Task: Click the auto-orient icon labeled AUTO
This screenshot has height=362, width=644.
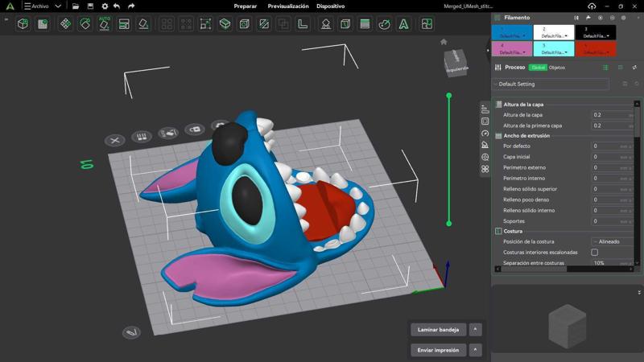Action: [105, 24]
